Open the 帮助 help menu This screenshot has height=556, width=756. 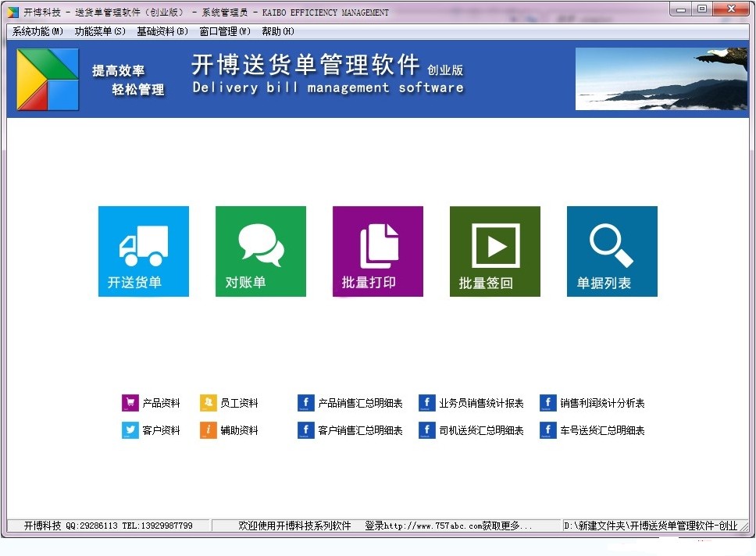click(276, 31)
